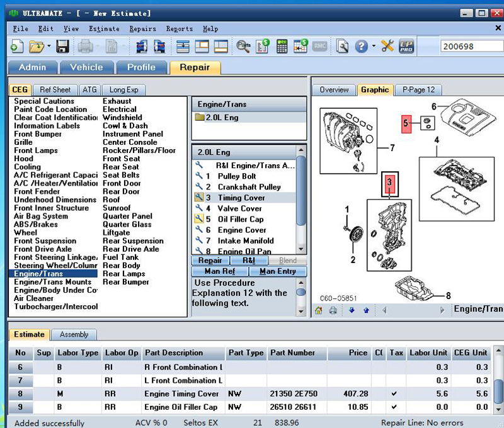Click the Man Ref button

[220, 272]
